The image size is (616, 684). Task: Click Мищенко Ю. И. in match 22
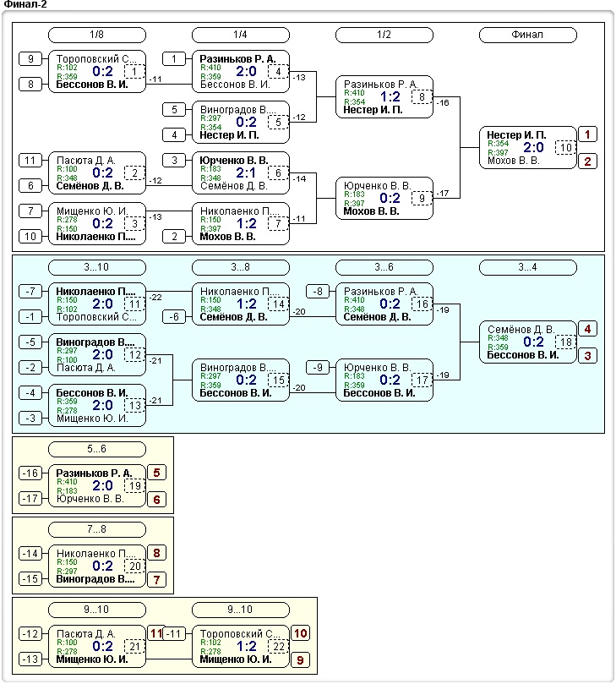coord(236,659)
